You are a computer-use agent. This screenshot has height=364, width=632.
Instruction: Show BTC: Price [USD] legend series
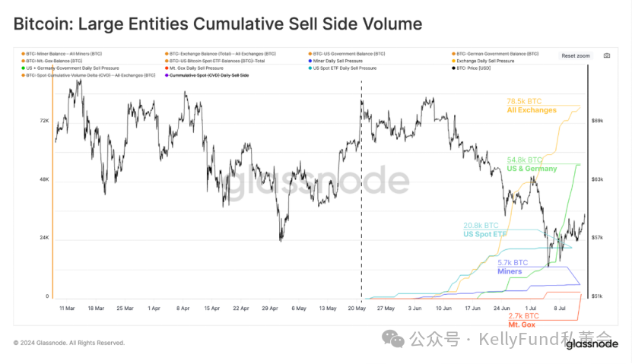pos(472,68)
